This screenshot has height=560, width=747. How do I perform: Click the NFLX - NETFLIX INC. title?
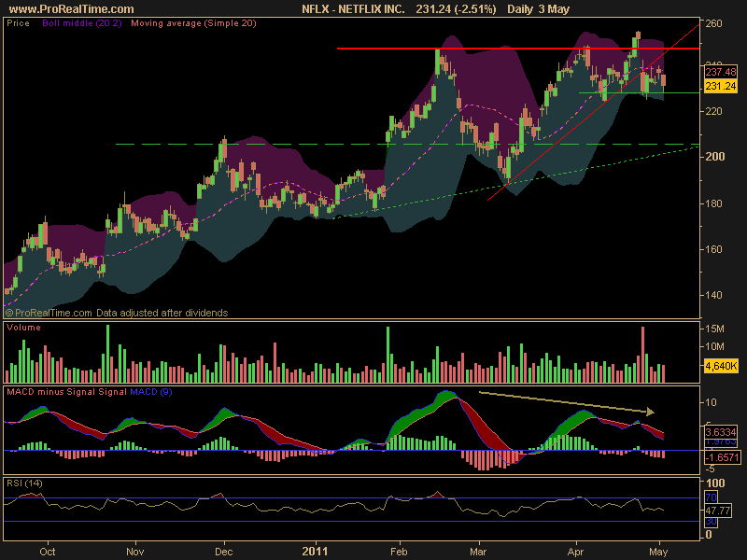tap(353, 9)
